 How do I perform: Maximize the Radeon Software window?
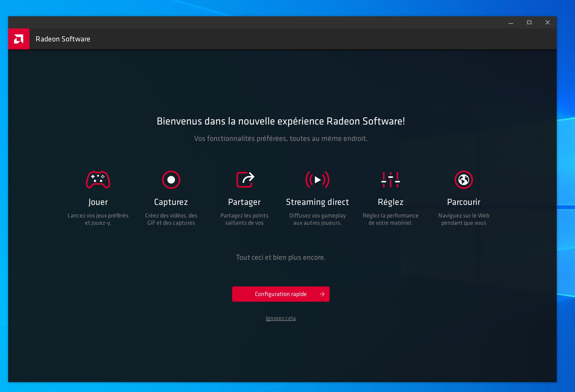[529, 23]
